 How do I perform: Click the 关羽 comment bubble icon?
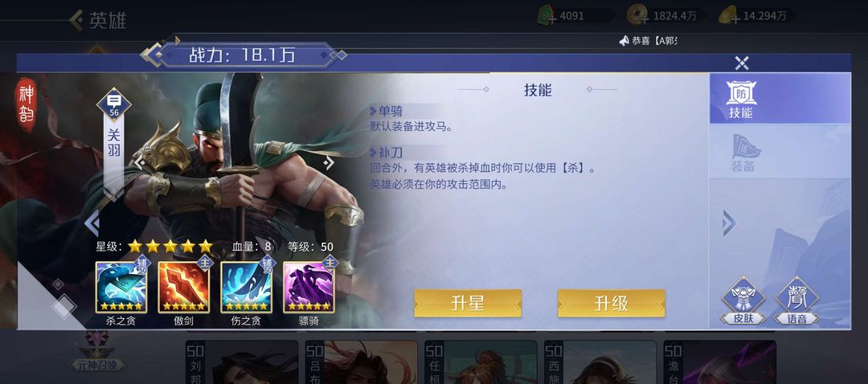coord(114,104)
